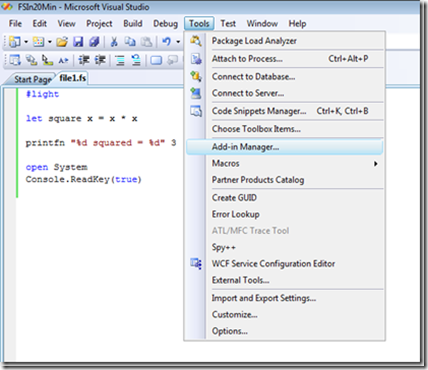The width and height of the screenshot is (428, 370).
Task: Select Import and Export Settings entry
Action: 285,298
